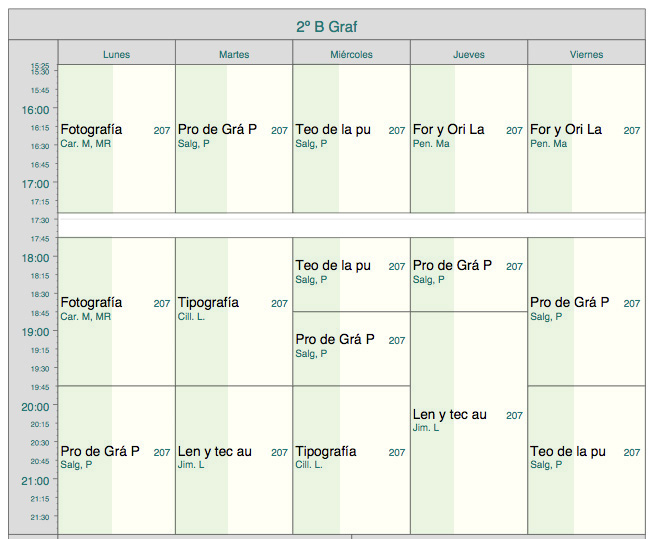
Task: Open the Jueves day header
Action: pyautogui.click(x=468, y=54)
